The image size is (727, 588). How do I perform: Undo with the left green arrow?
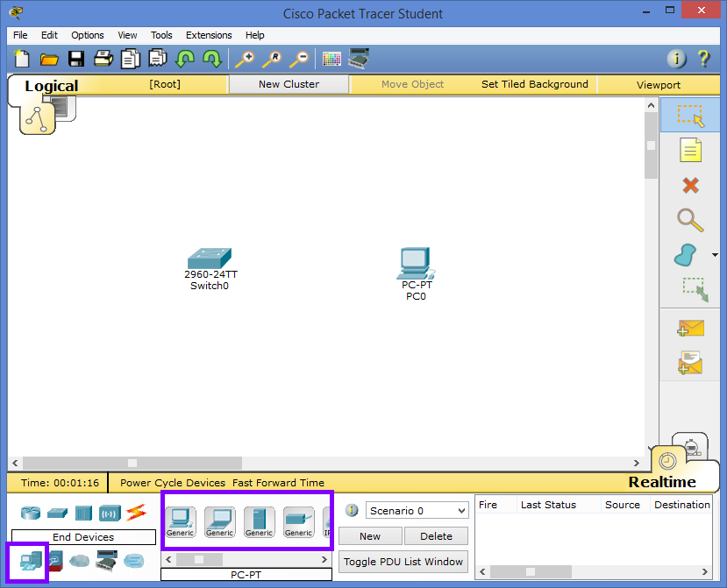tap(185, 59)
